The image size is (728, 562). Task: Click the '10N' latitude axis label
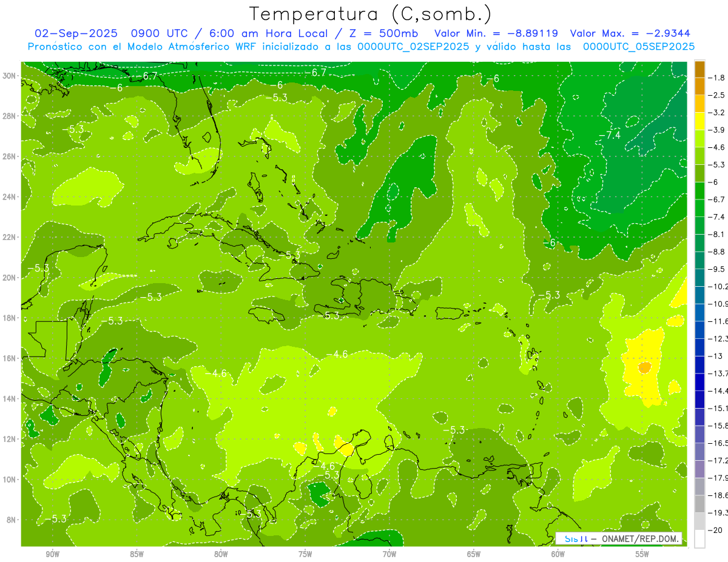(10, 480)
